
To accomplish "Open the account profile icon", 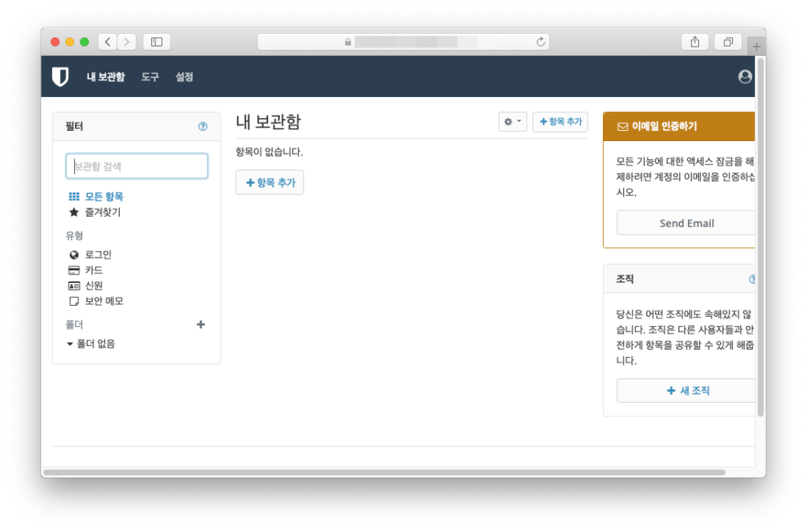I will 745,76.
